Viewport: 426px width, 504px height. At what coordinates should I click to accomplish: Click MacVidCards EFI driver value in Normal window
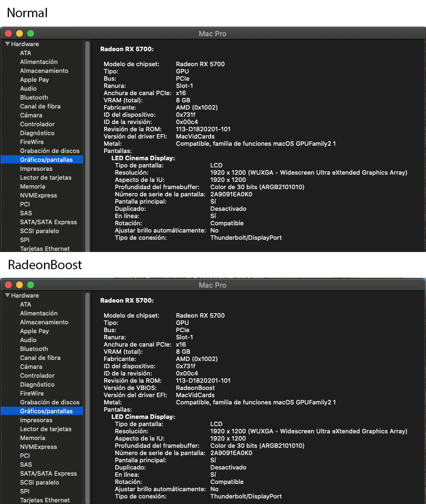(x=195, y=136)
